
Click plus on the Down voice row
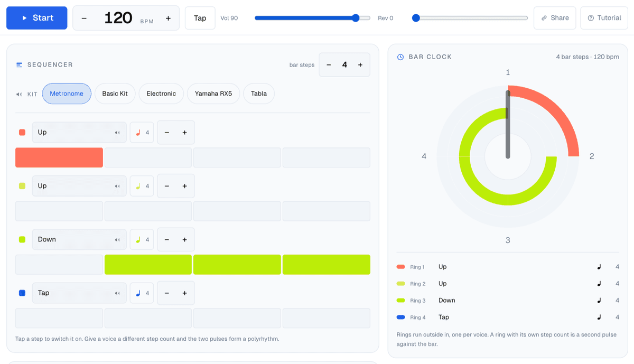click(x=184, y=240)
